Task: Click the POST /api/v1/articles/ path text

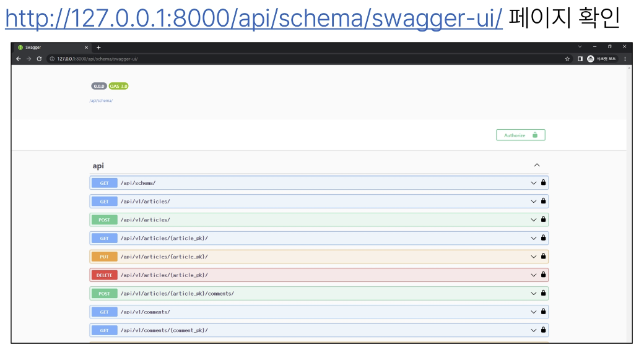Action: [146, 220]
